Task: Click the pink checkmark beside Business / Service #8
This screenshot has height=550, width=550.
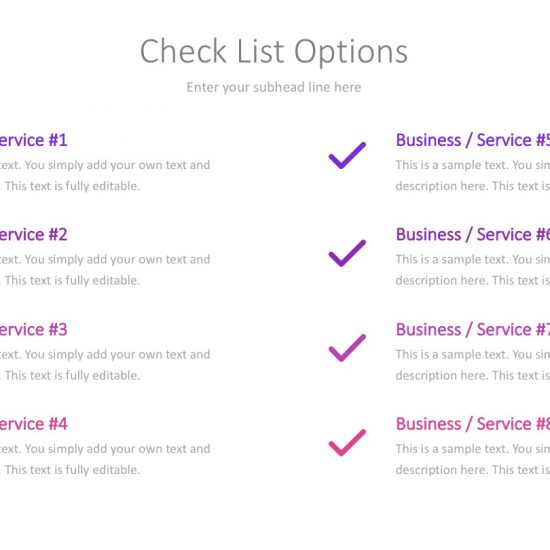Action: pyautogui.click(x=347, y=442)
